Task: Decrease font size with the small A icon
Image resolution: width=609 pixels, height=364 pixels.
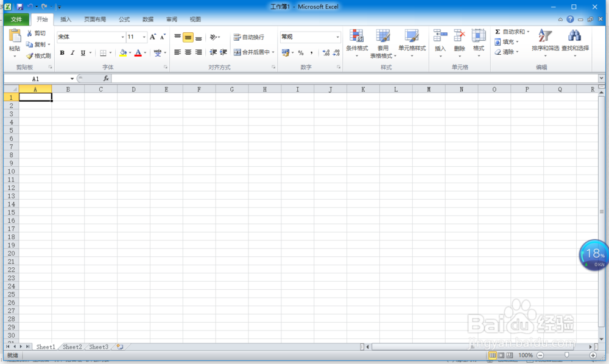Action: pyautogui.click(x=163, y=37)
